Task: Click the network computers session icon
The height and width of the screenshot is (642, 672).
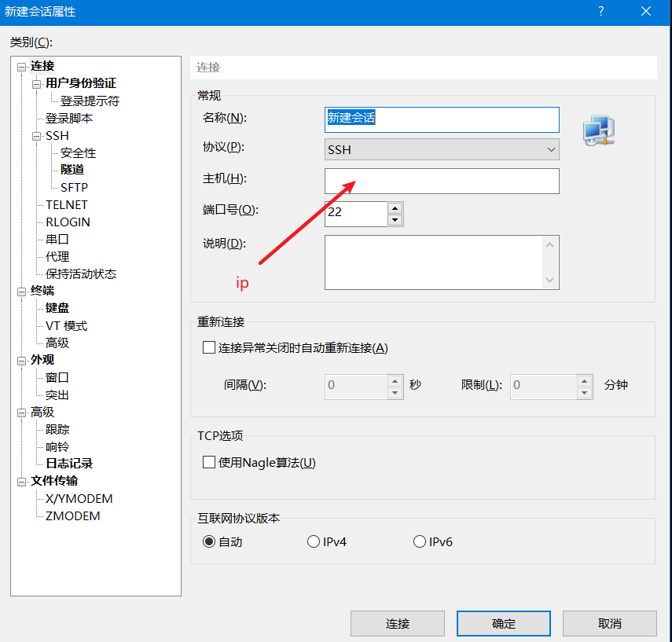Action: (x=599, y=130)
